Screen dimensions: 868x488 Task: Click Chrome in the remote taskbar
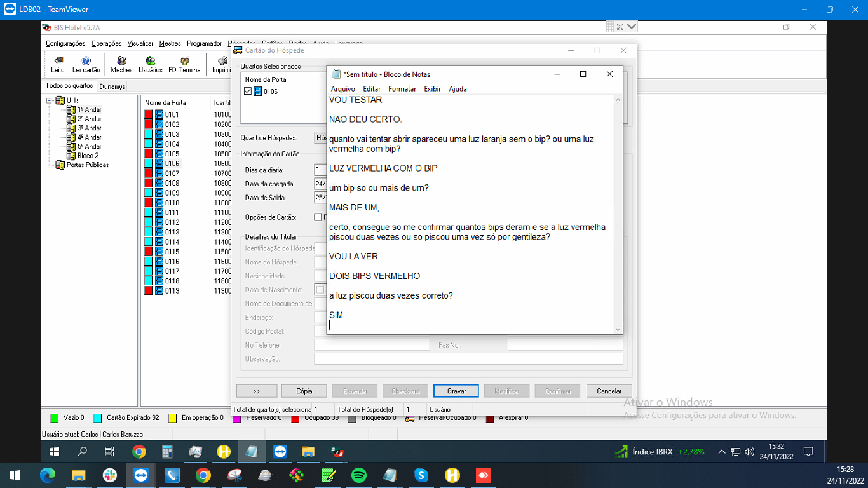tap(139, 452)
